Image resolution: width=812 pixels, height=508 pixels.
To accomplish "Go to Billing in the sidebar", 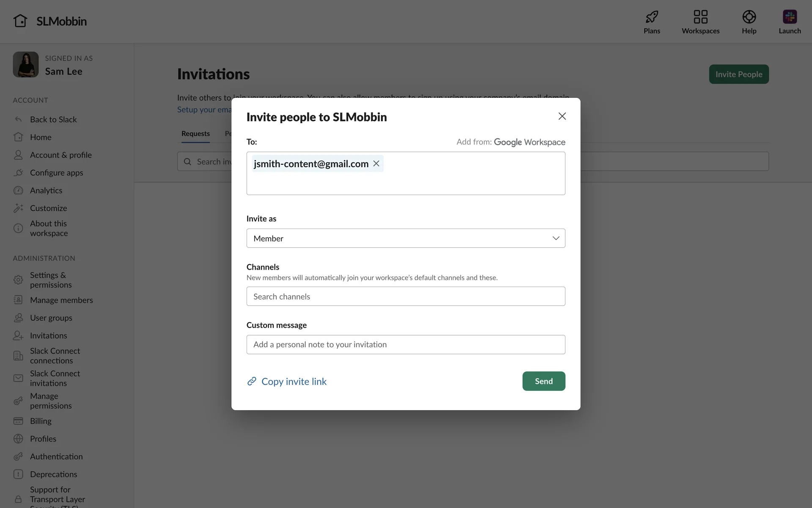I will click(41, 421).
